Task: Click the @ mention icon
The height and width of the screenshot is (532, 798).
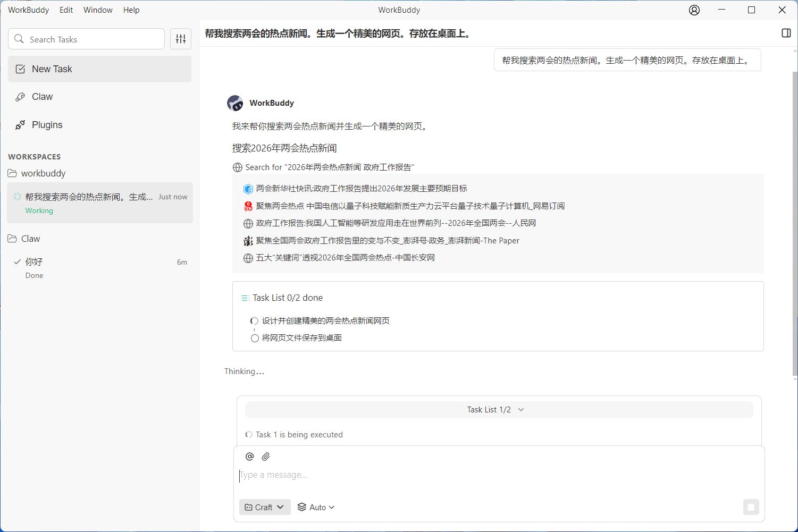Action: 249,456
